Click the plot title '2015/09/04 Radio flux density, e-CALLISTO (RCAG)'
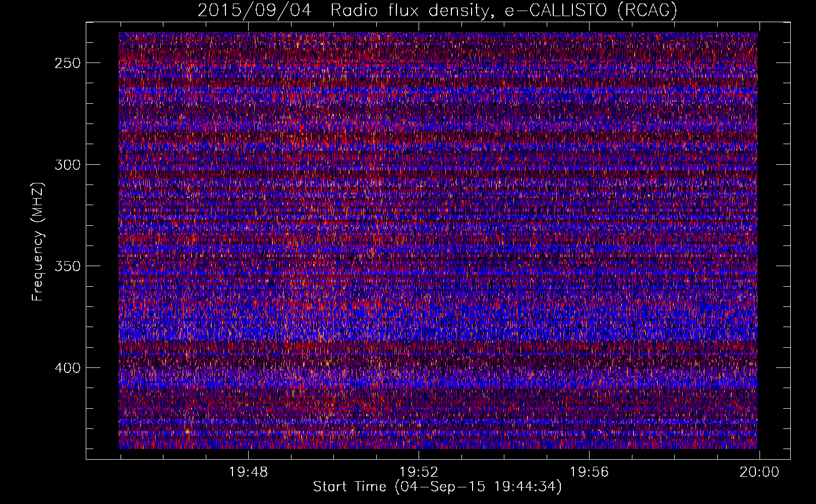The image size is (816, 504). click(x=437, y=11)
